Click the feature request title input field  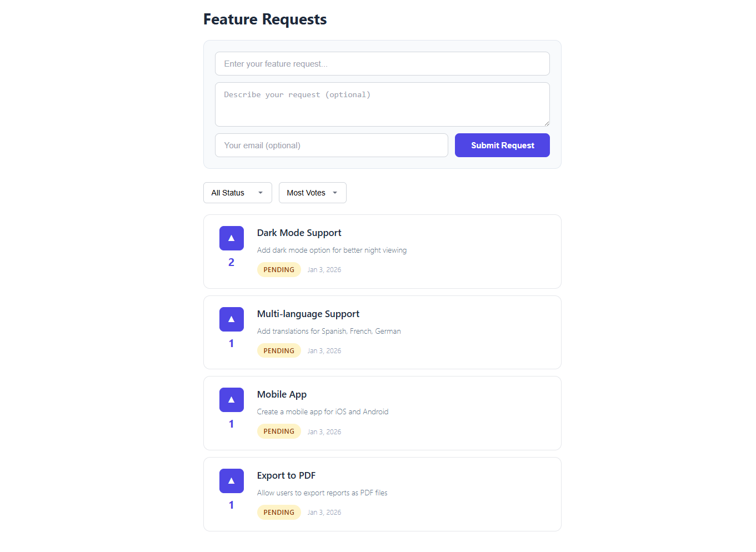click(x=382, y=63)
